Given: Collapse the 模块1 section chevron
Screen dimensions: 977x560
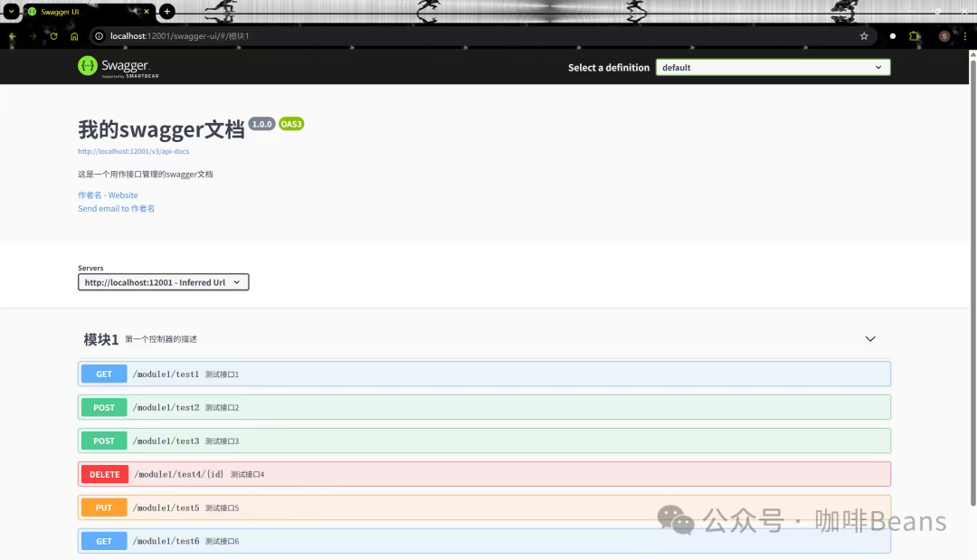Looking at the screenshot, I should point(869,338).
